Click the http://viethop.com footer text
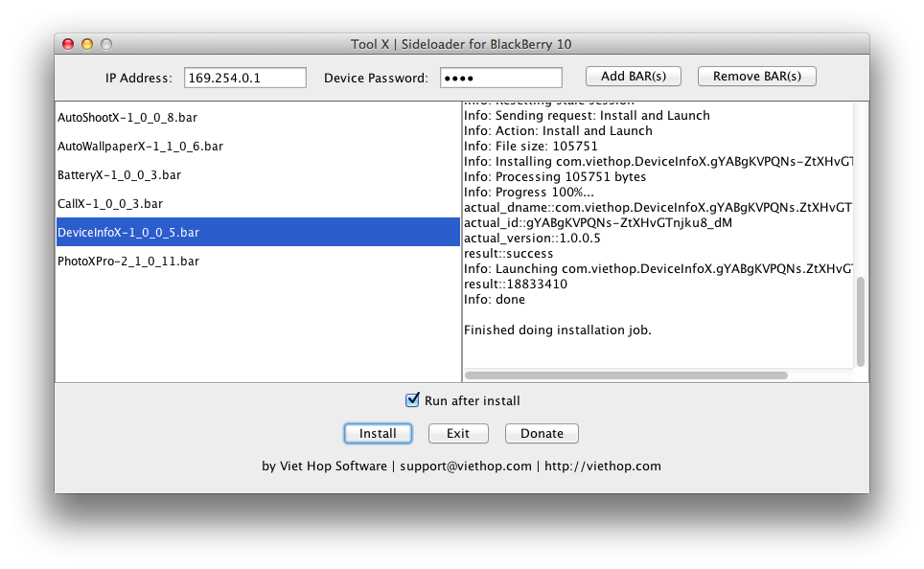 603,466
